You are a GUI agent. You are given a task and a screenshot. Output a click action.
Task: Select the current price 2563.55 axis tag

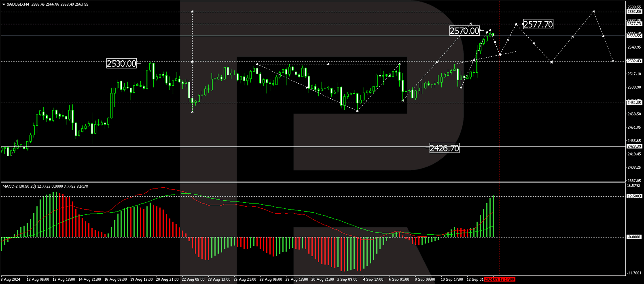(634, 36)
